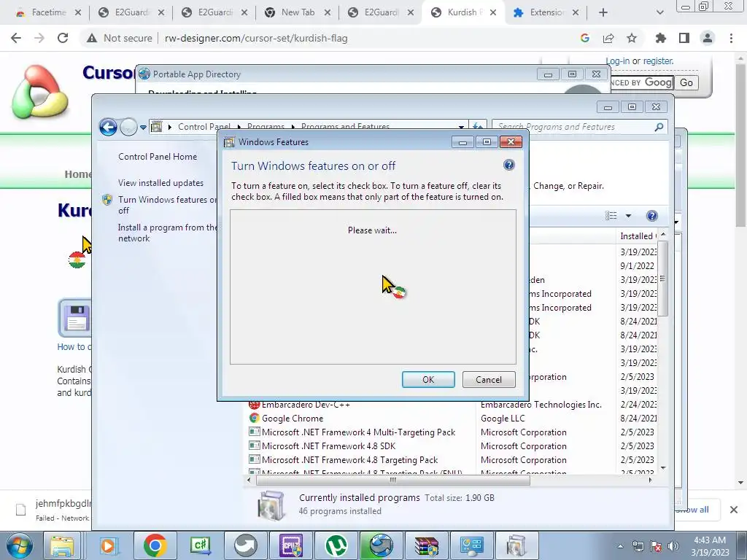Screen dimensions: 747x560
Task: Click horizontal scrollbar of programs list
Action: tap(393, 480)
